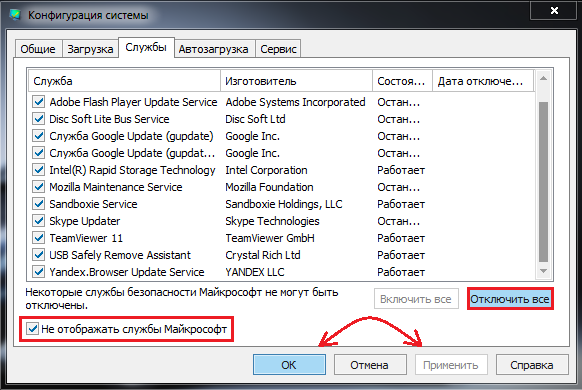Toggle the Служба Google Update (gupdate) checkbox
This screenshot has height=390, width=582.
pos(38,136)
